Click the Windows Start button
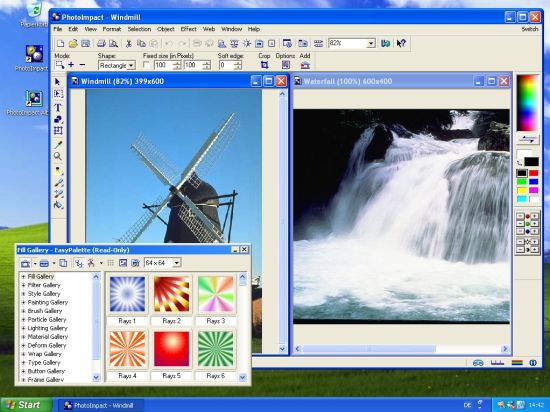Screen dimensions: 550x412 (26, 405)
